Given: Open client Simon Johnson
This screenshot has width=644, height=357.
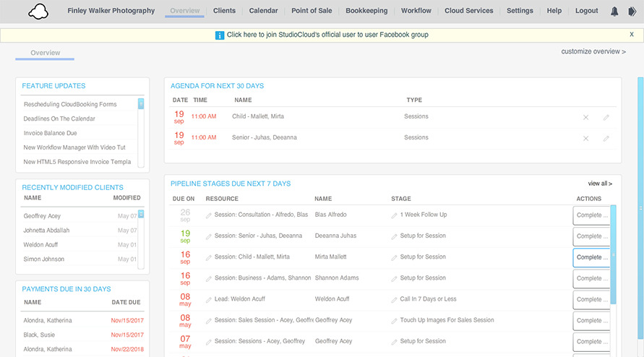Looking at the screenshot, I should click(x=44, y=259).
